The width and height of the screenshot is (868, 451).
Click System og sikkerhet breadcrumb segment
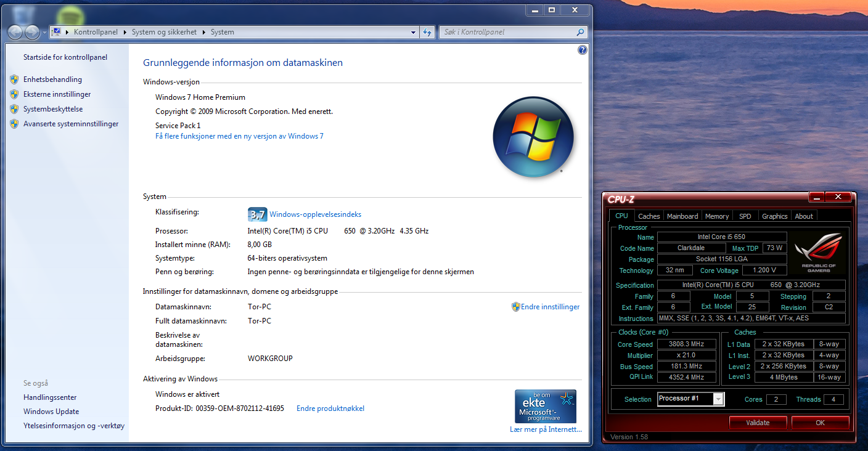point(165,32)
